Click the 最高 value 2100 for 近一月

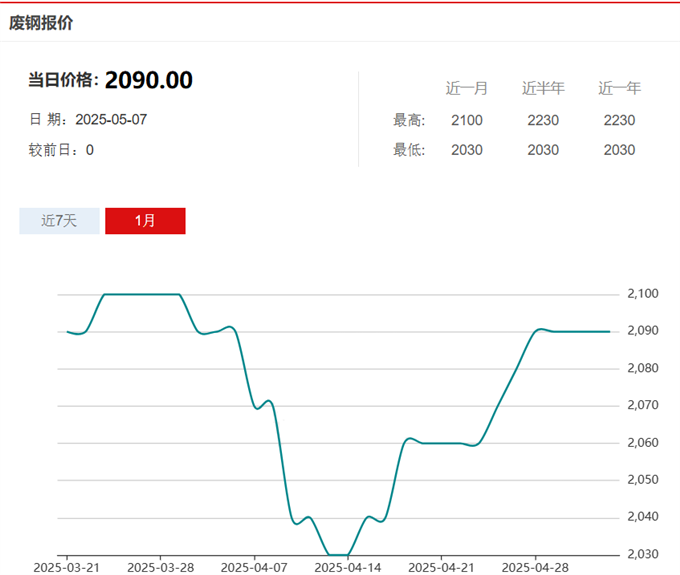[x=467, y=120]
